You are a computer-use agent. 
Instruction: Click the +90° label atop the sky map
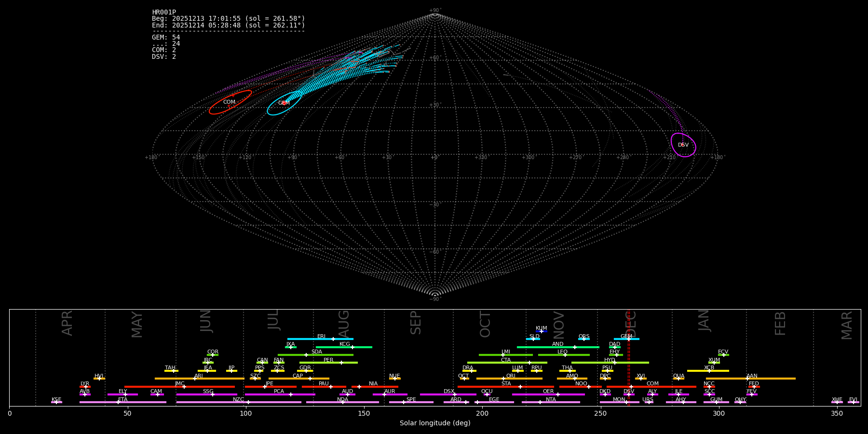coord(435,11)
